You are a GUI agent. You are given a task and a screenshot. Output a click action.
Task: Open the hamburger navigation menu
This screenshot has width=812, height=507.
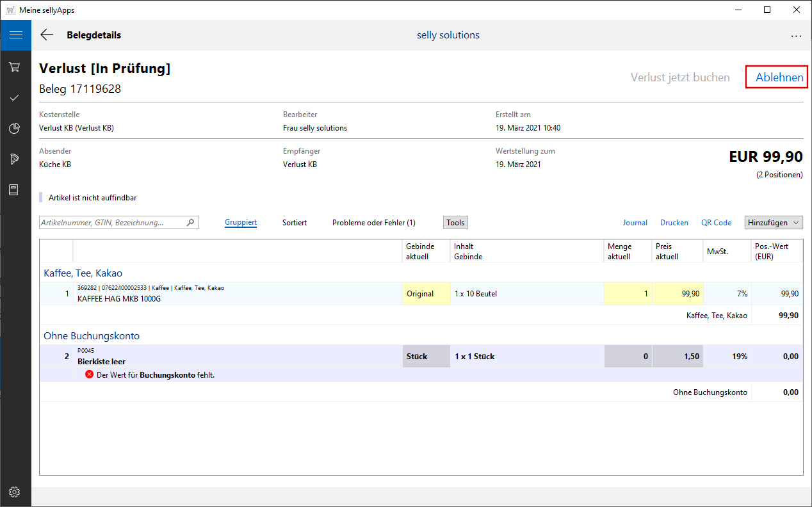point(15,35)
